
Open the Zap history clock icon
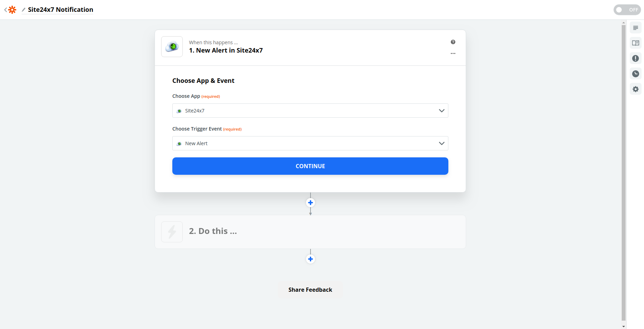pyautogui.click(x=636, y=74)
